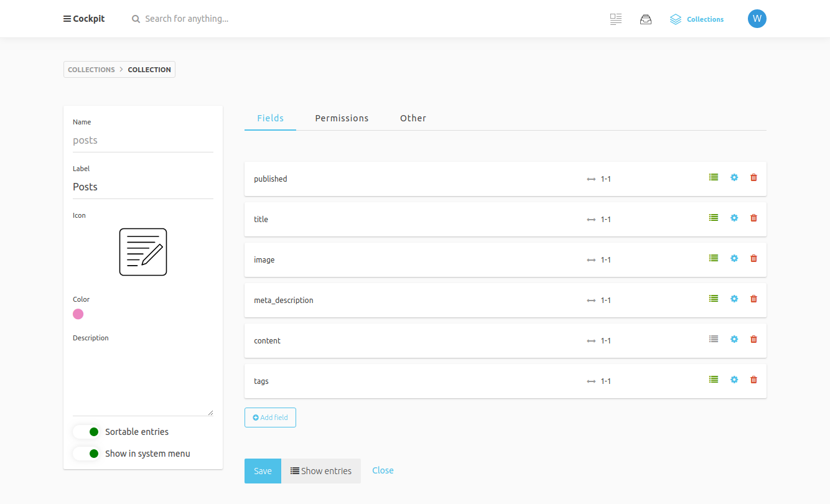Delete the title field
Viewport: 830px width, 504px height.
tap(753, 218)
